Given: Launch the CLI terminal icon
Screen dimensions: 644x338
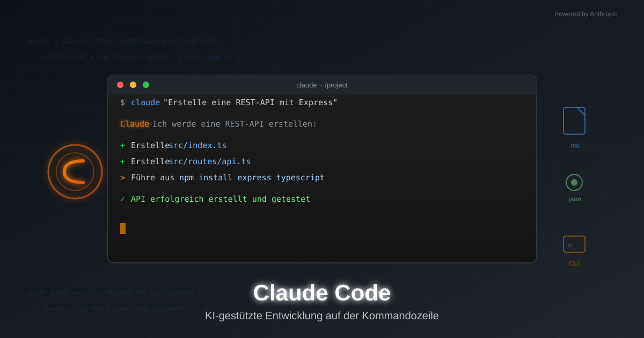Looking at the screenshot, I should pyautogui.click(x=574, y=244).
